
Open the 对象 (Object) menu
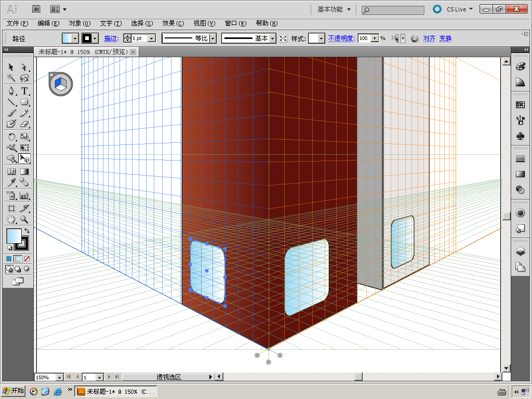pos(79,23)
